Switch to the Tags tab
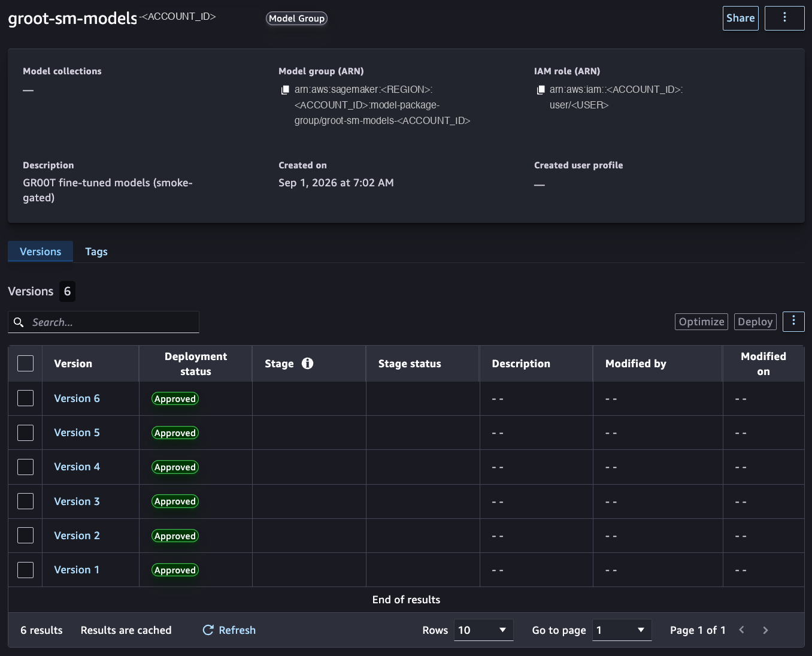This screenshot has width=812, height=656. point(96,252)
